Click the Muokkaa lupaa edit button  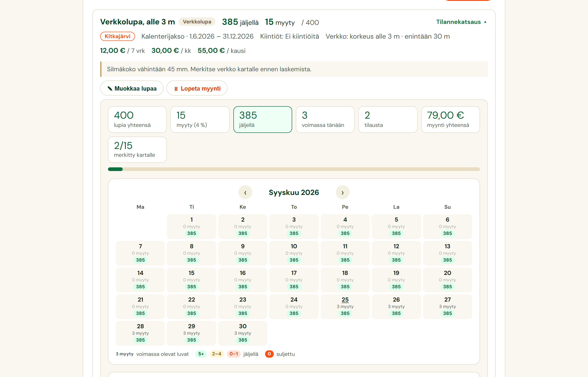[x=132, y=88]
